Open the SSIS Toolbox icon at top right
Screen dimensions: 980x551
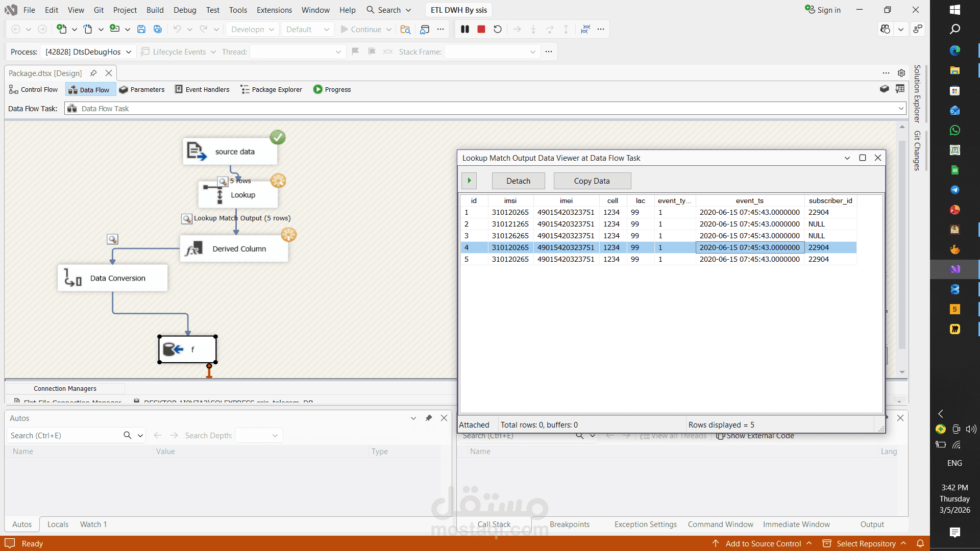[x=885, y=89]
